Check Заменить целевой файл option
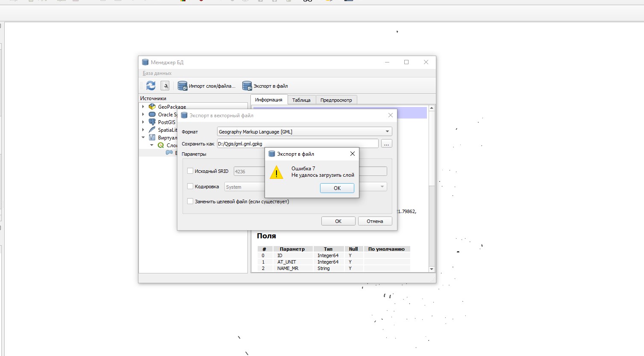Viewport: 644px width, 356px height. pos(190,201)
